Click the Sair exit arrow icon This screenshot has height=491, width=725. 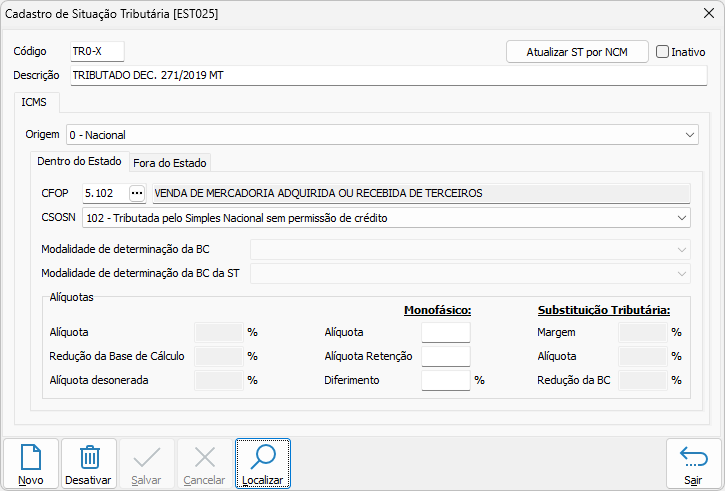693,457
